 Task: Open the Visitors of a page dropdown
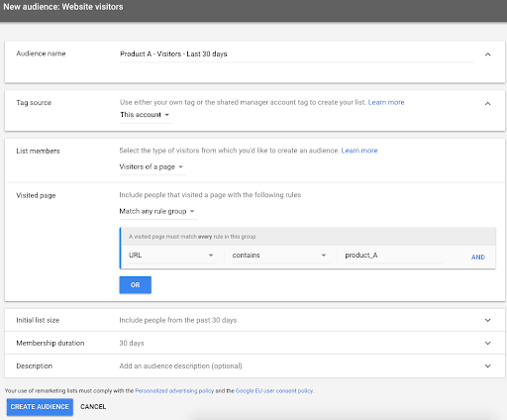152,167
